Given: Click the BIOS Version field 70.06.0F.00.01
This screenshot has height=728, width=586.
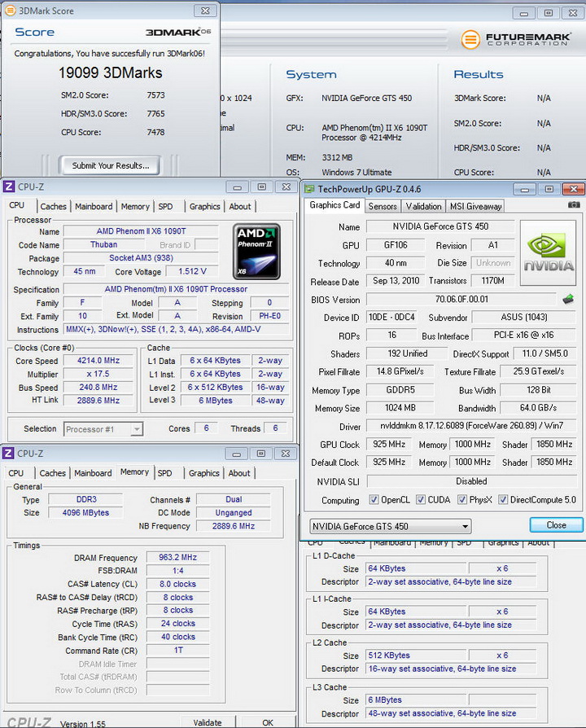Looking at the screenshot, I should point(461,300).
